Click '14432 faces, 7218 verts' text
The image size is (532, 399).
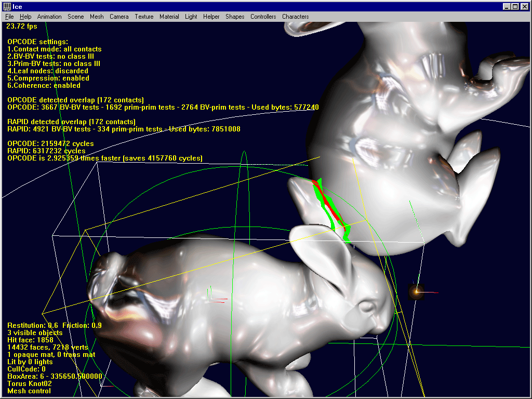click(48, 348)
